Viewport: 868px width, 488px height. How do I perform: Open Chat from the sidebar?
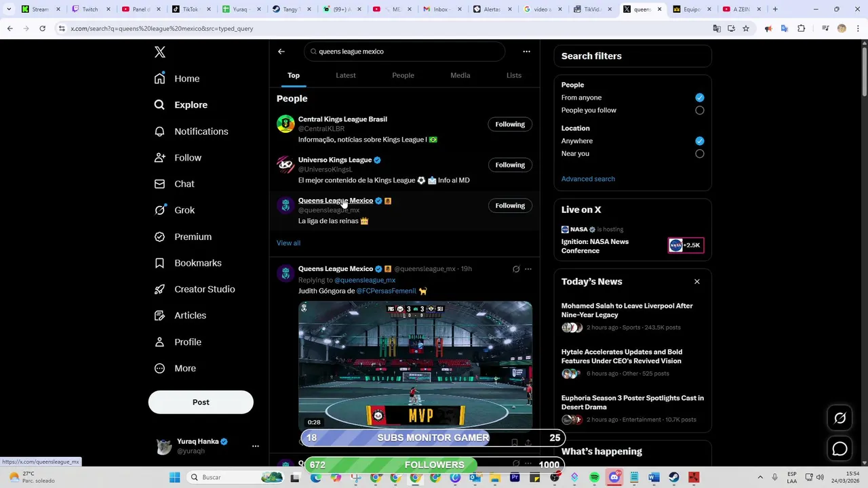coord(174,184)
